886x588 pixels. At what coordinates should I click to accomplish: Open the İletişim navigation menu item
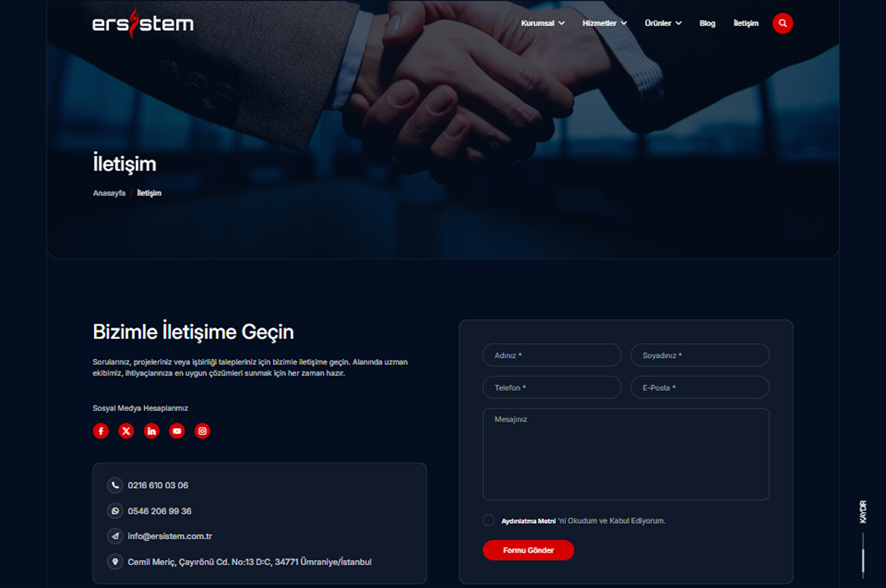746,23
